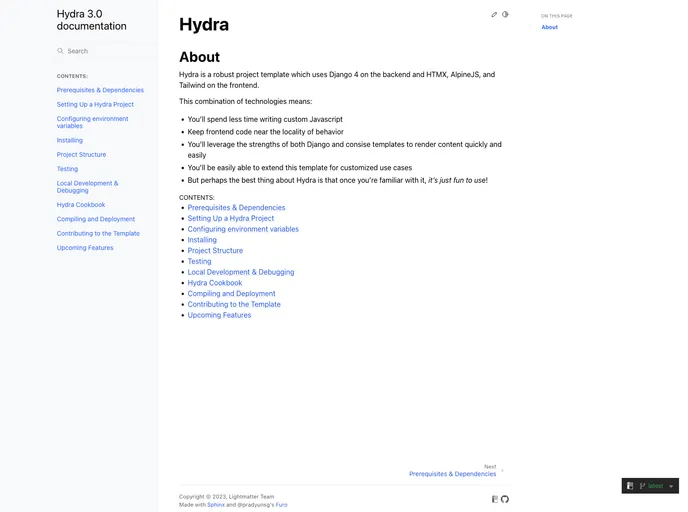Screen dimensions: 688x512
Task: Open Compiling and Deployment in sidebar
Action: coord(96,219)
